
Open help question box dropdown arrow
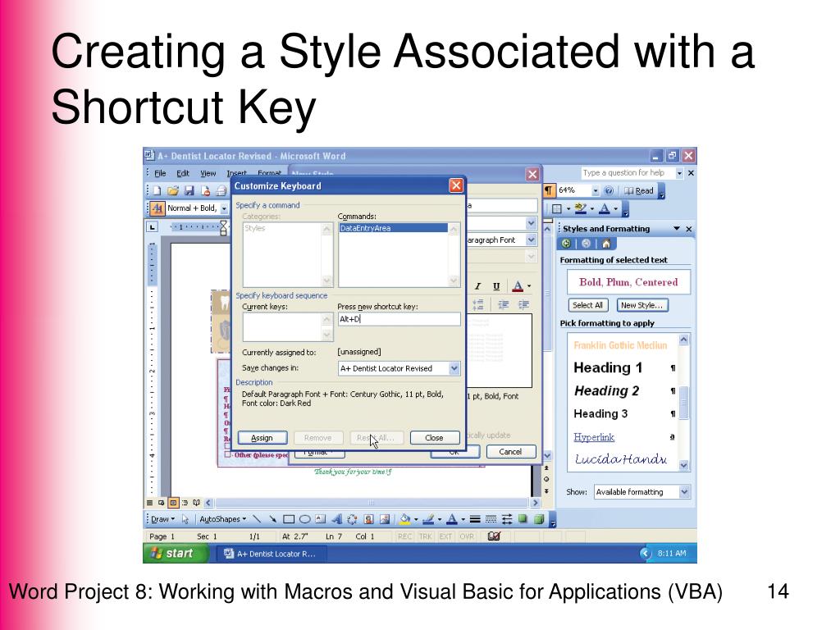click(x=679, y=173)
